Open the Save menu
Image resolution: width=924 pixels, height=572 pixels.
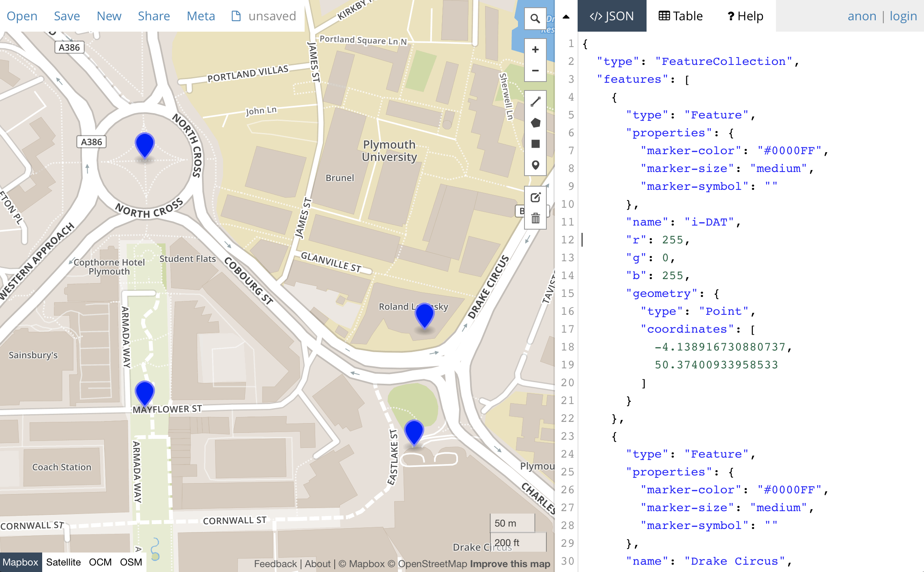pos(67,16)
